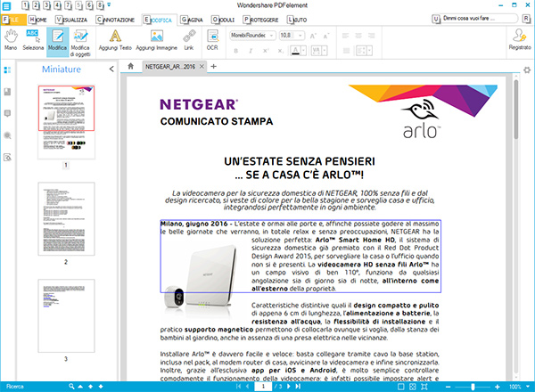Open the Aiuto ribbon tab
The width and height of the screenshot is (535, 392).
click(x=297, y=20)
